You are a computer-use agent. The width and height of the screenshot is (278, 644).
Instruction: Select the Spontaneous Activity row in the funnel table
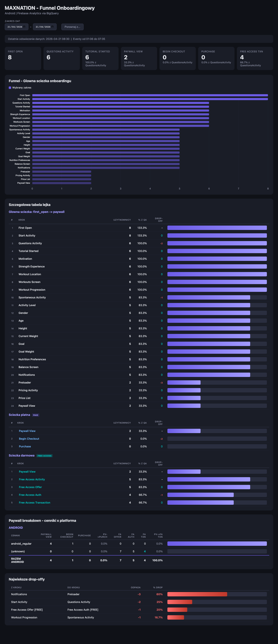[139, 298]
